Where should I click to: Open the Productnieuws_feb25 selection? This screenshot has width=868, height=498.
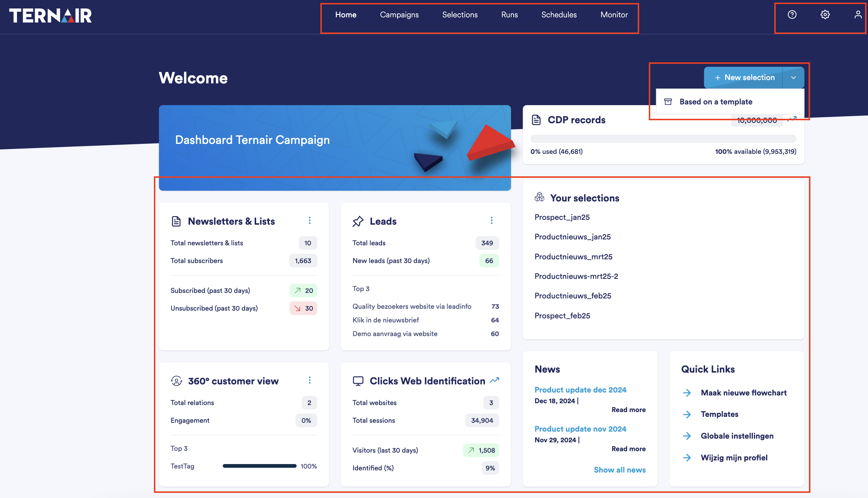[x=573, y=296]
